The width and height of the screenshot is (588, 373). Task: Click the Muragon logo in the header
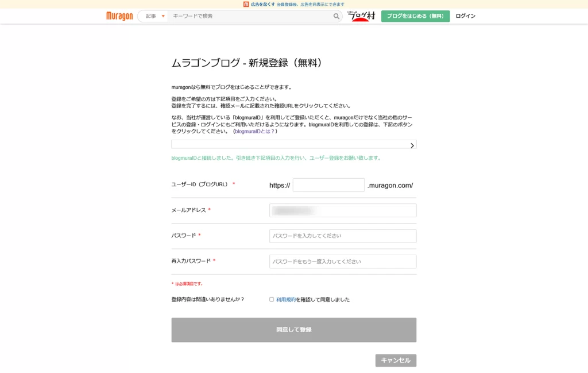pyautogui.click(x=119, y=16)
